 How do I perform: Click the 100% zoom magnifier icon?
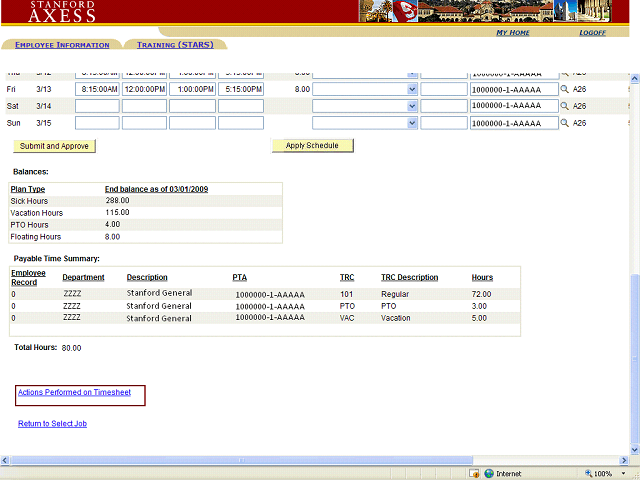586,473
